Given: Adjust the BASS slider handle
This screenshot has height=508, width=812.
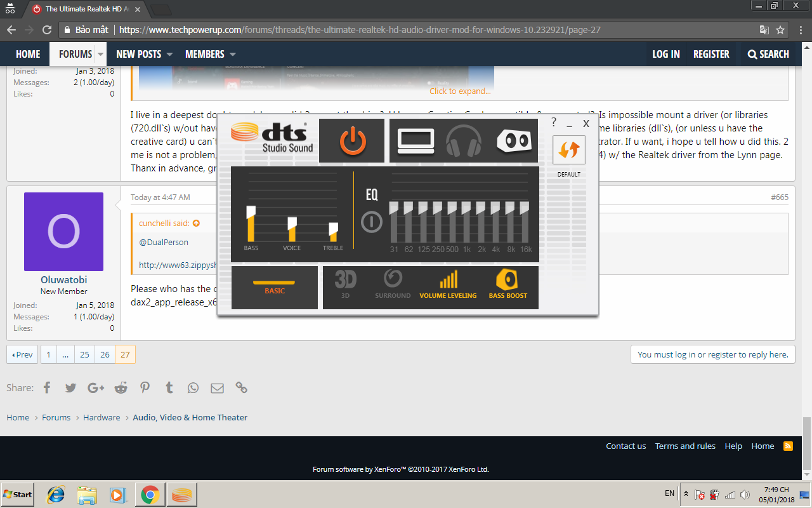Looking at the screenshot, I should [251, 211].
